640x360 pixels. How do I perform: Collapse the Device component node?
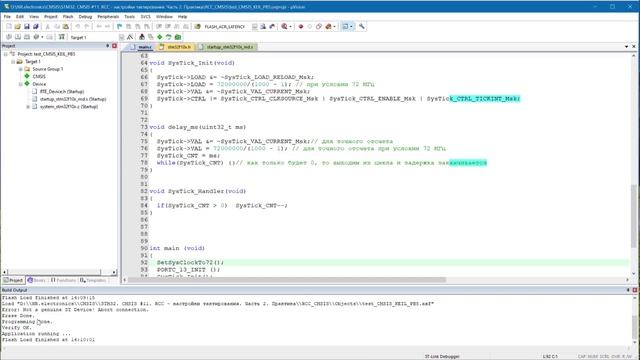(x=20, y=84)
